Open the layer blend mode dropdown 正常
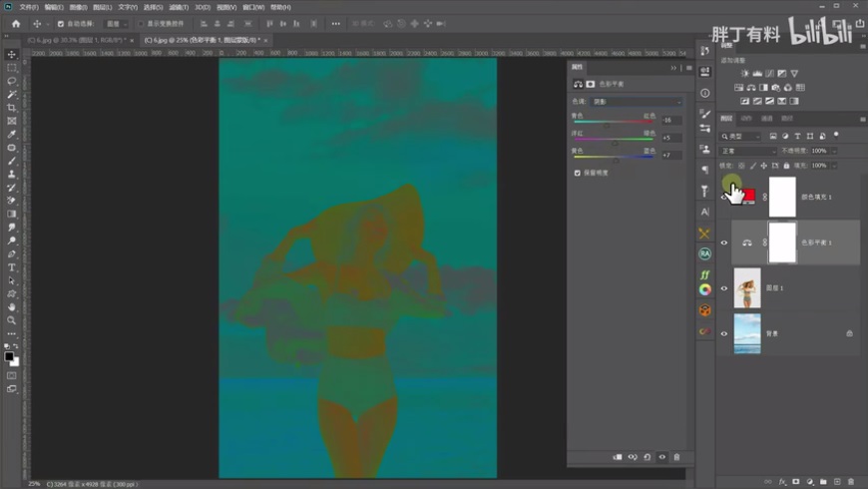 [x=748, y=151]
